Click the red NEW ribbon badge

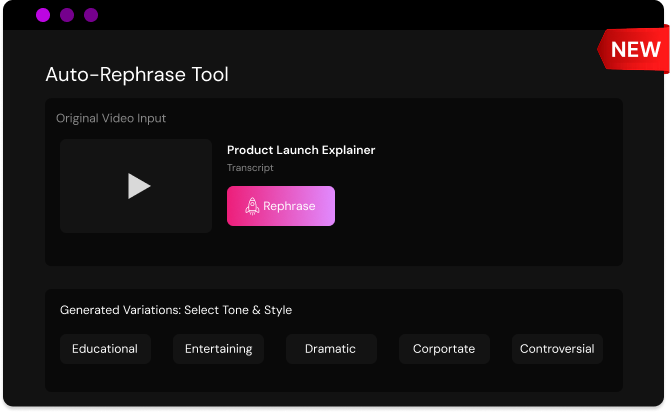coord(634,50)
